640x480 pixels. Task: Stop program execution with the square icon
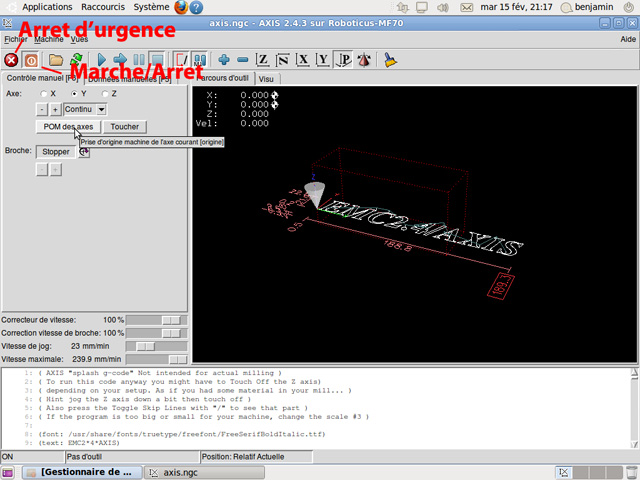[x=157, y=60]
